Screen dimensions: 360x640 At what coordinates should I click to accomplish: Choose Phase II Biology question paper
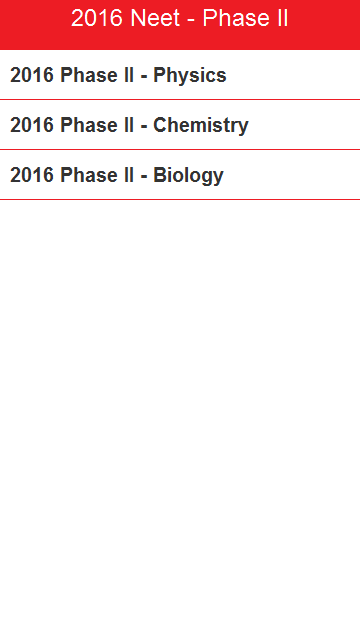(x=180, y=175)
